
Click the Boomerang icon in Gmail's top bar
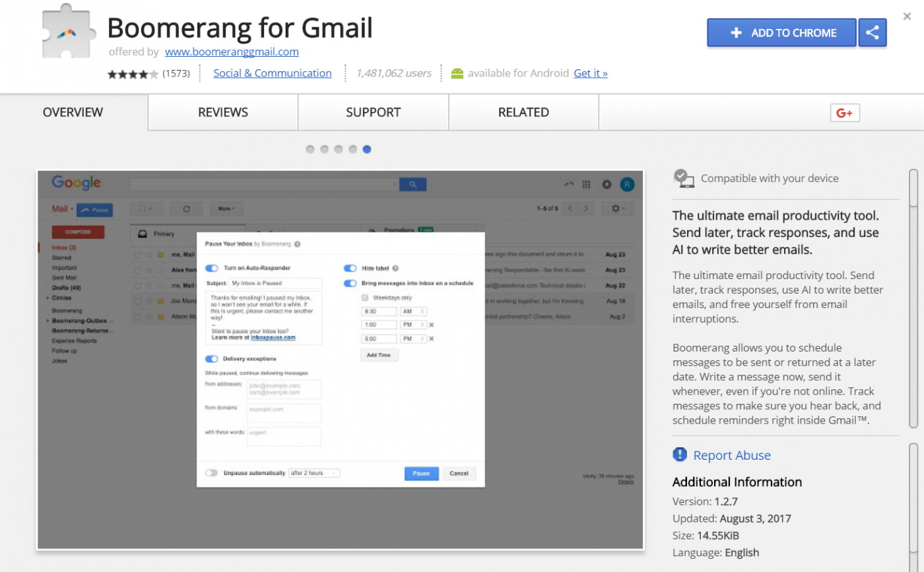[568, 184]
